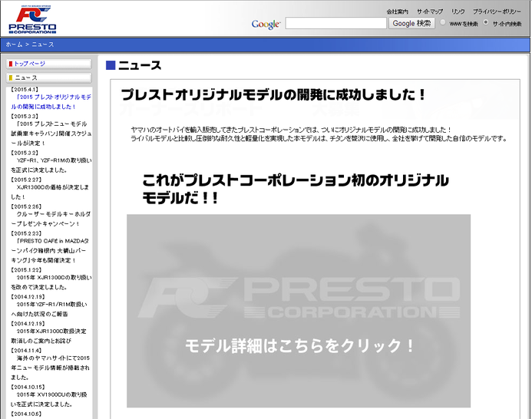Image resolution: width=532 pixels, height=419 pixels.
Task: Open the サイトマップ link
Action: point(430,12)
